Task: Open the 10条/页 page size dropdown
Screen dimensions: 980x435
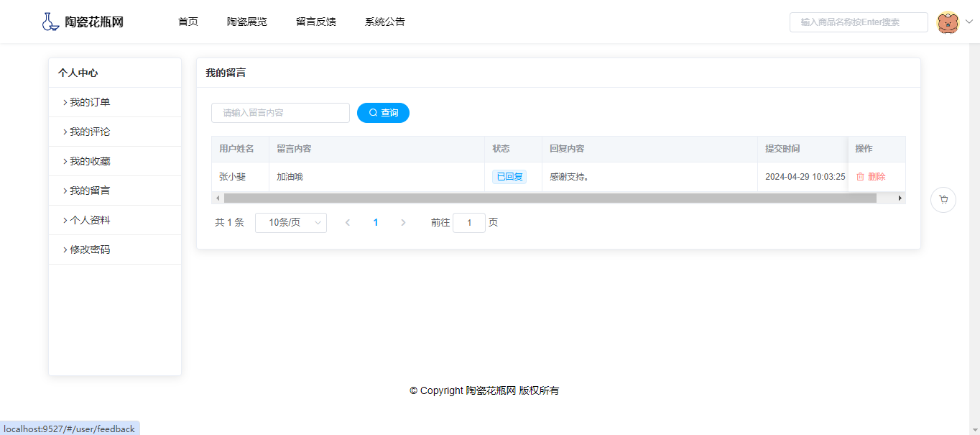Action: (291, 223)
